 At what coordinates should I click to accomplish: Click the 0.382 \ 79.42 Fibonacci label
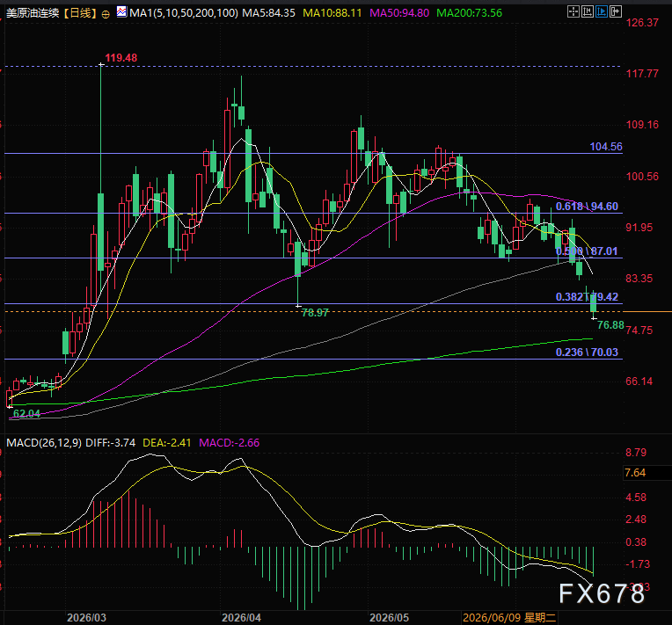coord(587,297)
